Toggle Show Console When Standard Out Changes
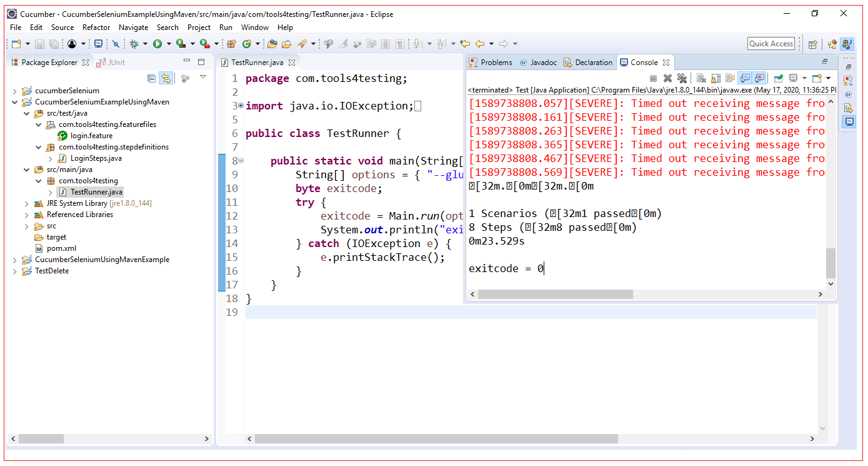This screenshot has width=868, height=466. [745, 78]
